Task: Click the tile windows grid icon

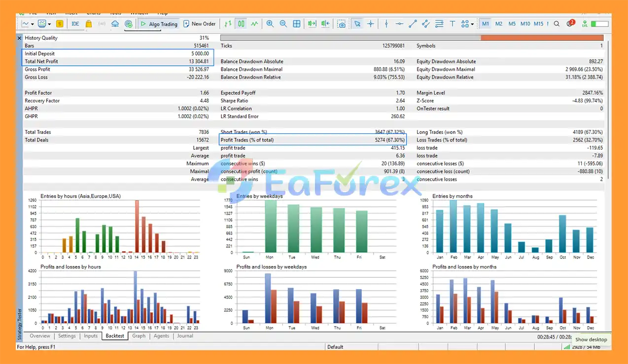Action: (x=297, y=24)
